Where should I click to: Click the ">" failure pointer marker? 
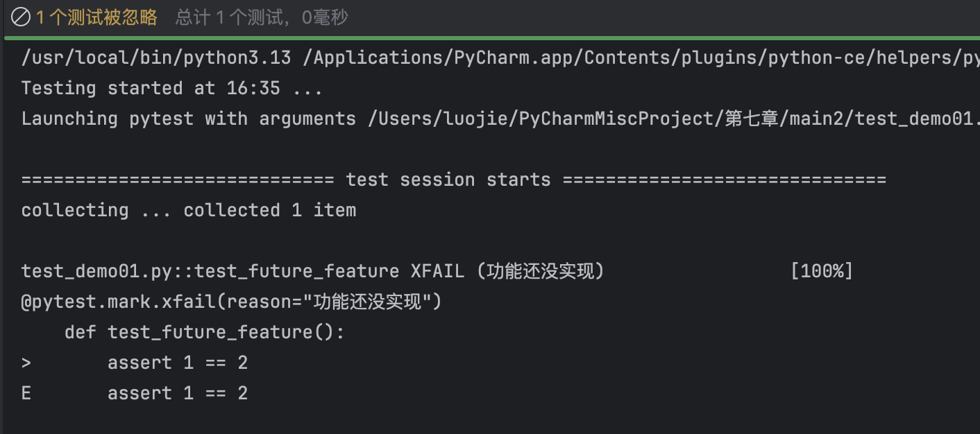click(26, 363)
